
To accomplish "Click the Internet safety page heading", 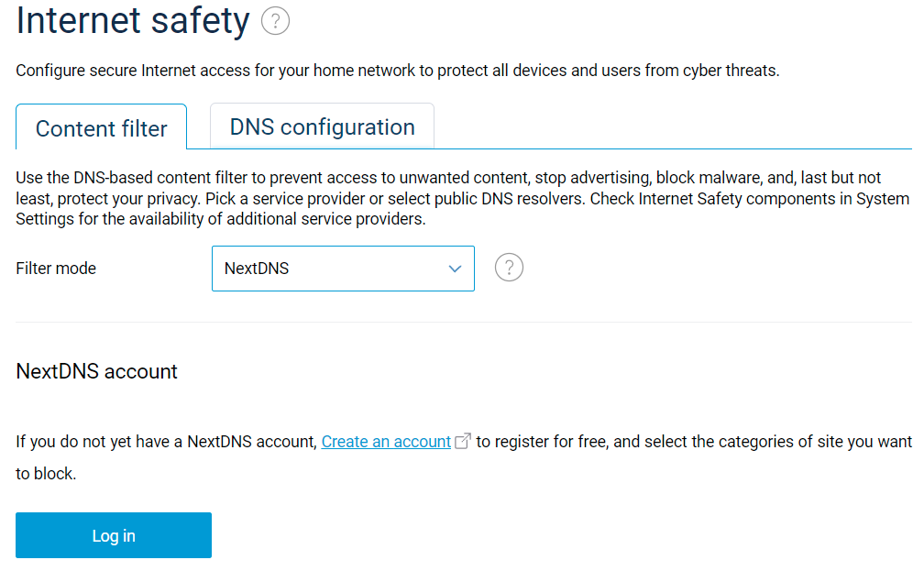I will [x=133, y=22].
